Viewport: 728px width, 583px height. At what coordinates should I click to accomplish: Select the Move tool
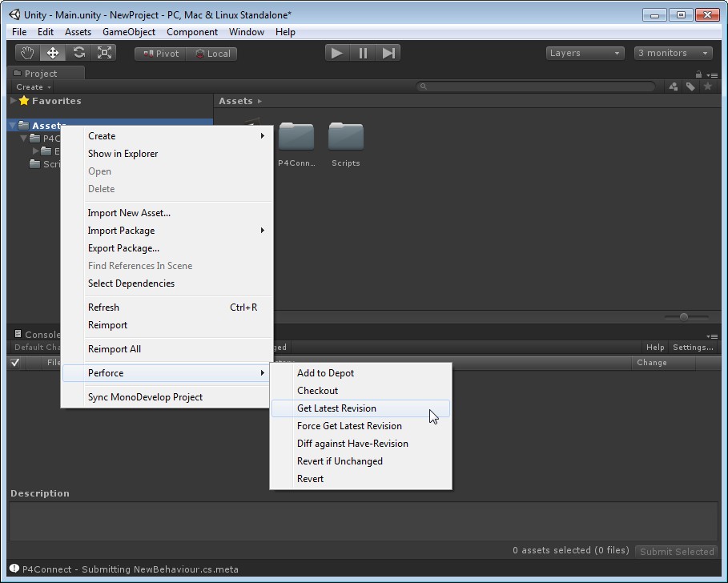coord(53,53)
